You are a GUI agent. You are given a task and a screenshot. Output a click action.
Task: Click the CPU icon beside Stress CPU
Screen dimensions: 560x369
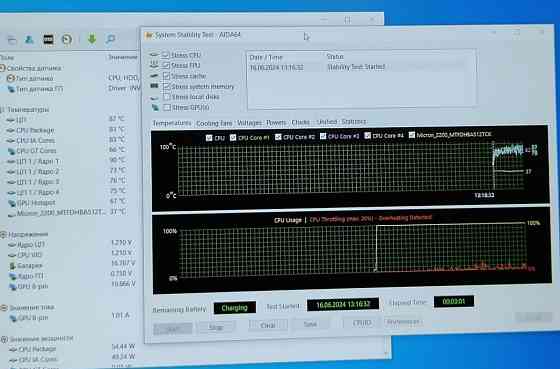(x=154, y=55)
